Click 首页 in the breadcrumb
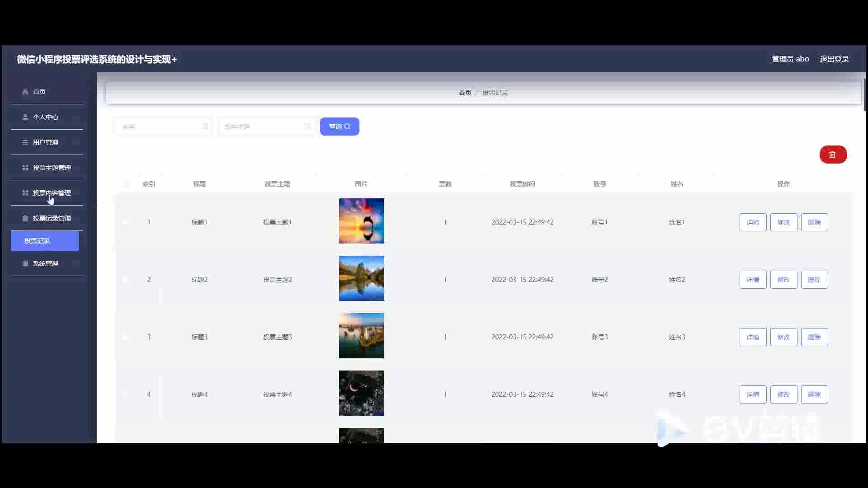Viewport: 868px width, 488px height. [465, 93]
